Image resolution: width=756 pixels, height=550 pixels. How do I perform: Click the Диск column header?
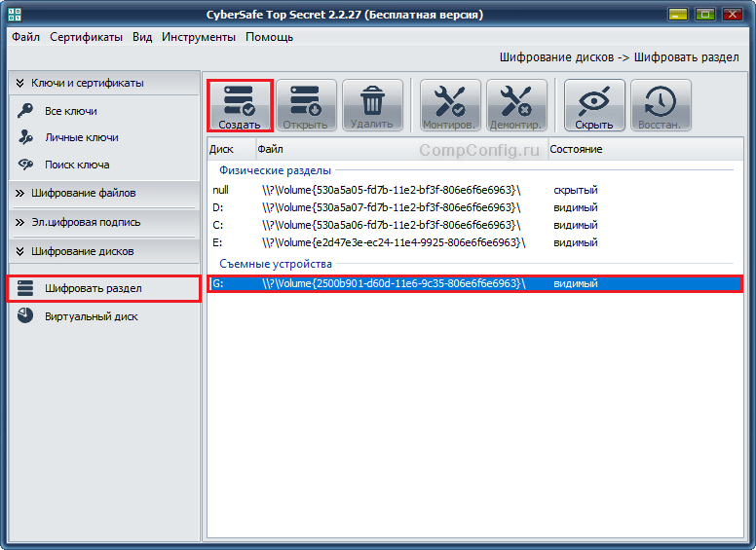(x=232, y=149)
